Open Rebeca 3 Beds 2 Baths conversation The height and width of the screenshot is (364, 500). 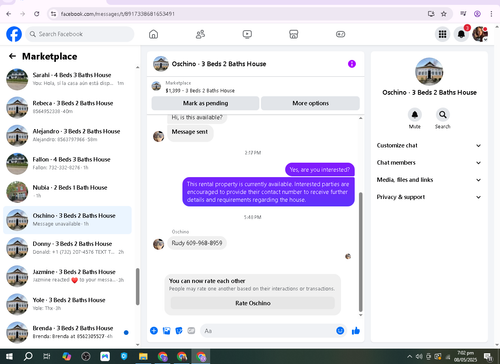click(x=67, y=107)
